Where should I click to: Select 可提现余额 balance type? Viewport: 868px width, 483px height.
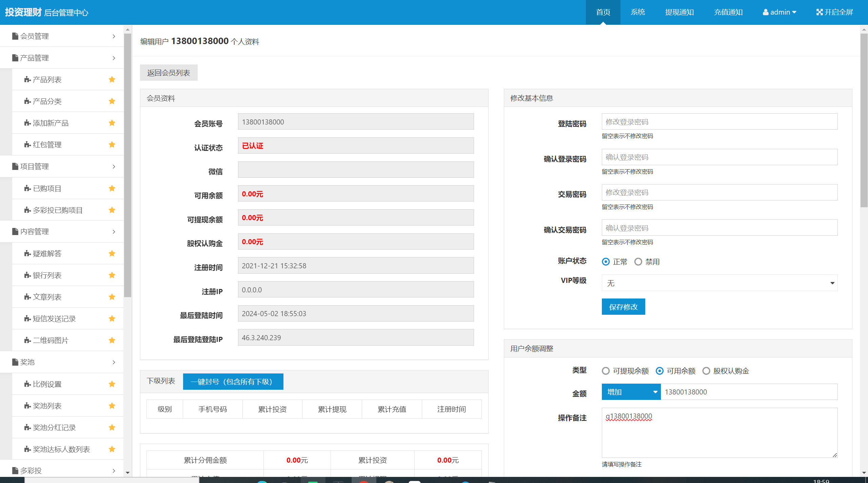click(606, 371)
